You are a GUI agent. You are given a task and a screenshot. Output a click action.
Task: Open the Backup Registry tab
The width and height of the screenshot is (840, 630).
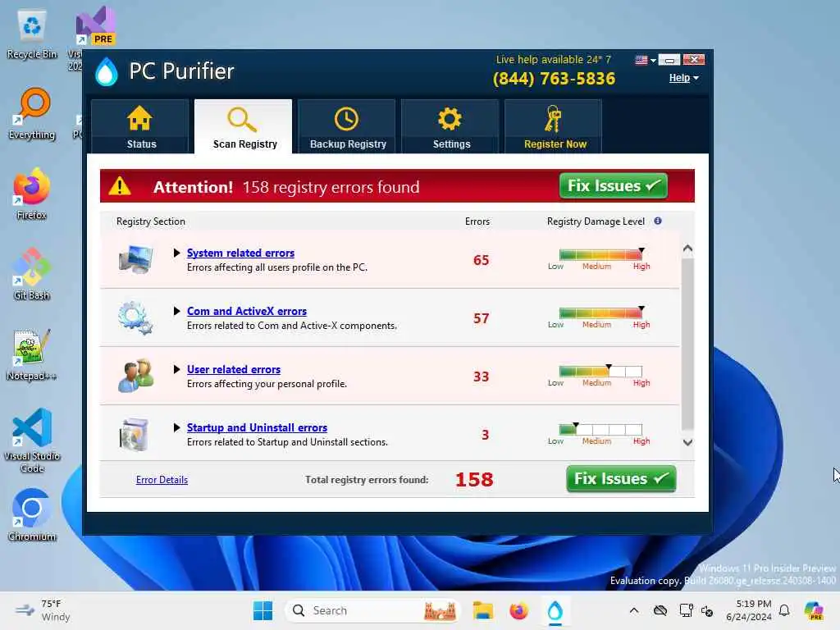347,126
